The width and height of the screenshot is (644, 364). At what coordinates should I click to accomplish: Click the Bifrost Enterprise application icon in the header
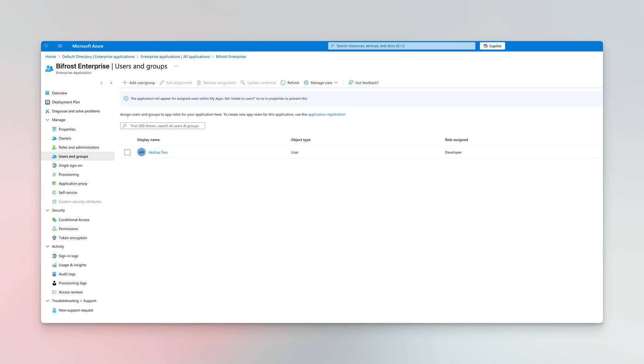[49, 68]
